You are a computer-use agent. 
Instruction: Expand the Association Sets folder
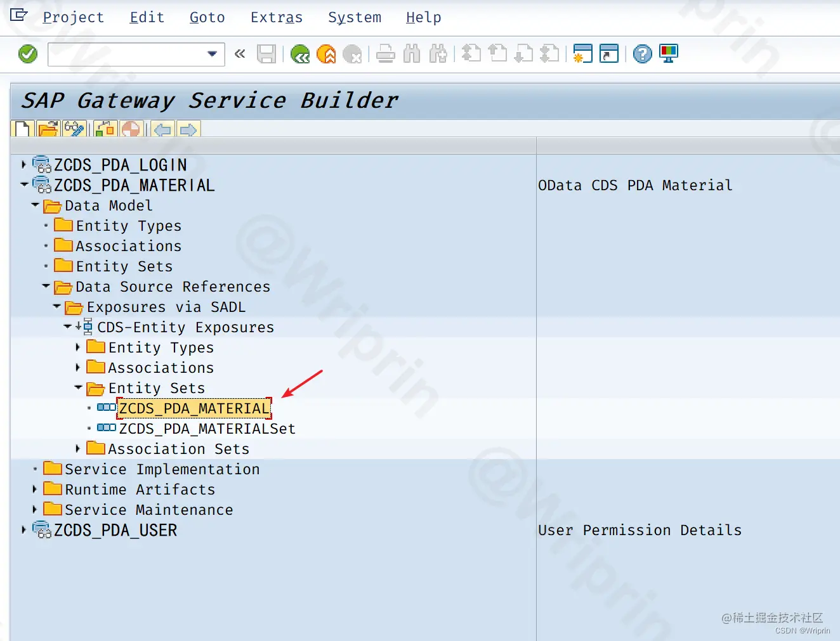coord(78,449)
